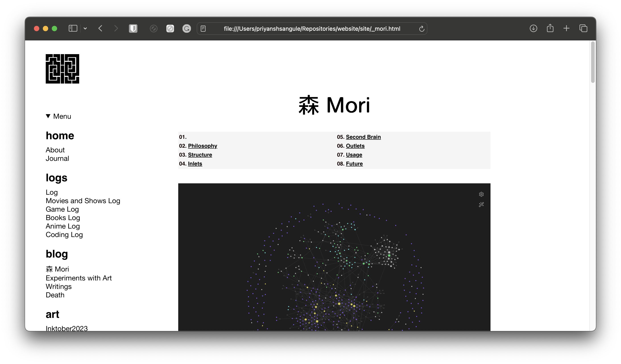Click the Safari window's yellow minimize button
The width and height of the screenshot is (621, 364).
pos(45,29)
